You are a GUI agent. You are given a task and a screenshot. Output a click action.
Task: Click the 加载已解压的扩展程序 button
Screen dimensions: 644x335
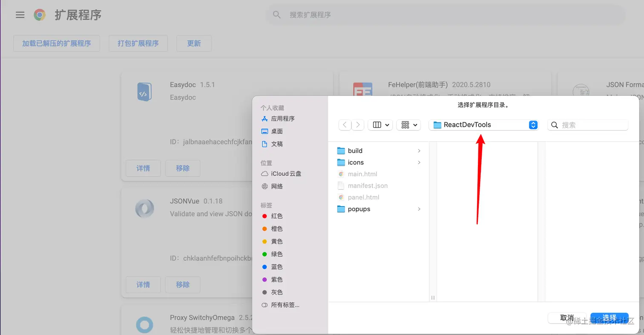click(x=57, y=43)
